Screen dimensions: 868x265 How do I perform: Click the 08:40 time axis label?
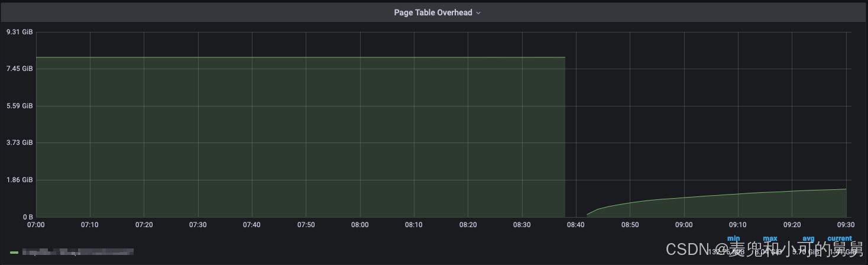[576, 225]
